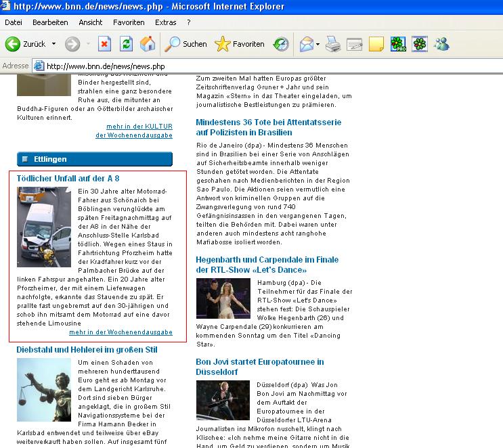Launch the ICQ green flower icon
Image resolution: width=503 pixels, height=448 pixels.
click(x=420, y=44)
